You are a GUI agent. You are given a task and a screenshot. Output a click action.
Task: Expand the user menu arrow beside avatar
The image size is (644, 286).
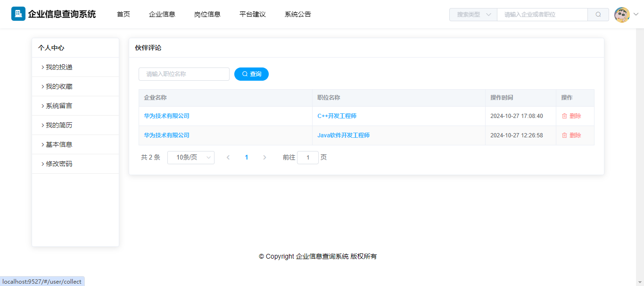tap(636, 15)
